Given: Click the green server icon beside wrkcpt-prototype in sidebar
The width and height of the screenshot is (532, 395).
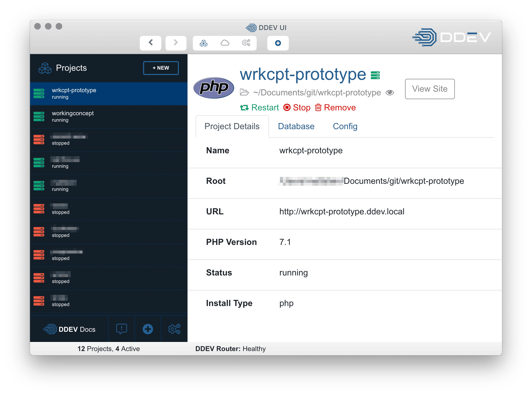Looking at the screenshot, I should point(39,94).
